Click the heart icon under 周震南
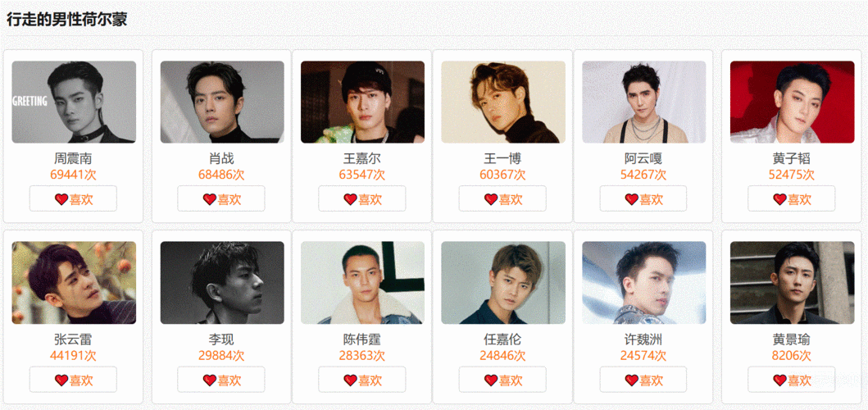The image size is (868, 410). click(x=61, y=199)
